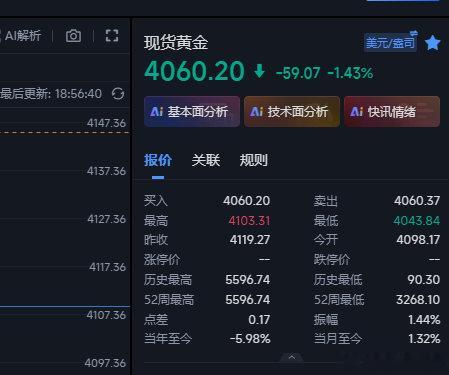Click the 涨停价 label
This screenshot has width=449, height=375.
(x=162, y=260)
